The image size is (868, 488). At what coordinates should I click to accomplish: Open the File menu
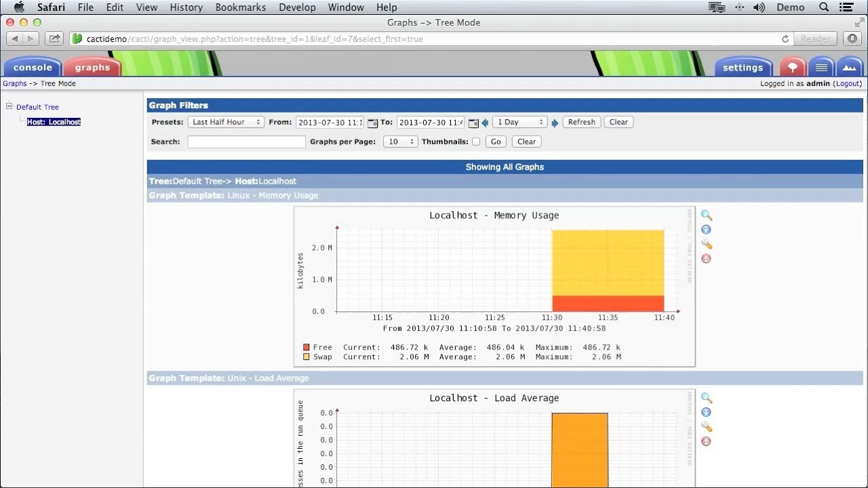85,7
